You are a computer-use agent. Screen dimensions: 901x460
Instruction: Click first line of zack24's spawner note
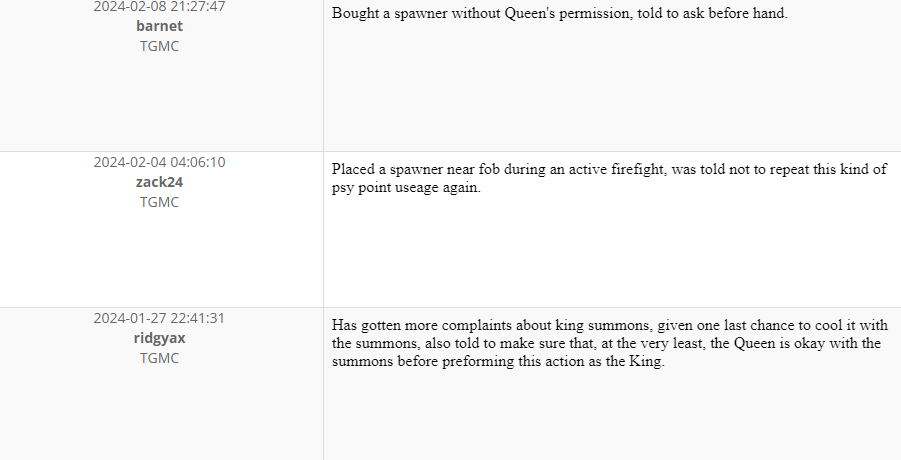coord(609,169)
